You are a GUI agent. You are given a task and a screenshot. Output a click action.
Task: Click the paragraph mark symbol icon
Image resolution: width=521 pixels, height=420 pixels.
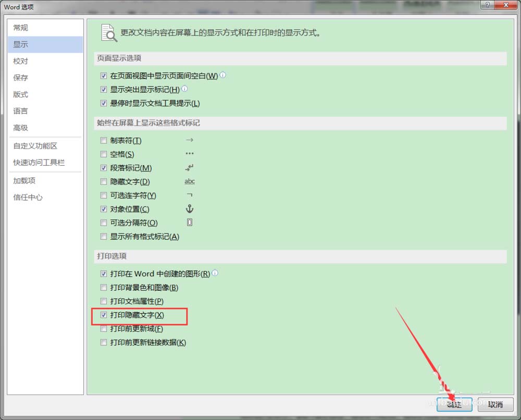(x=190, y=168)
